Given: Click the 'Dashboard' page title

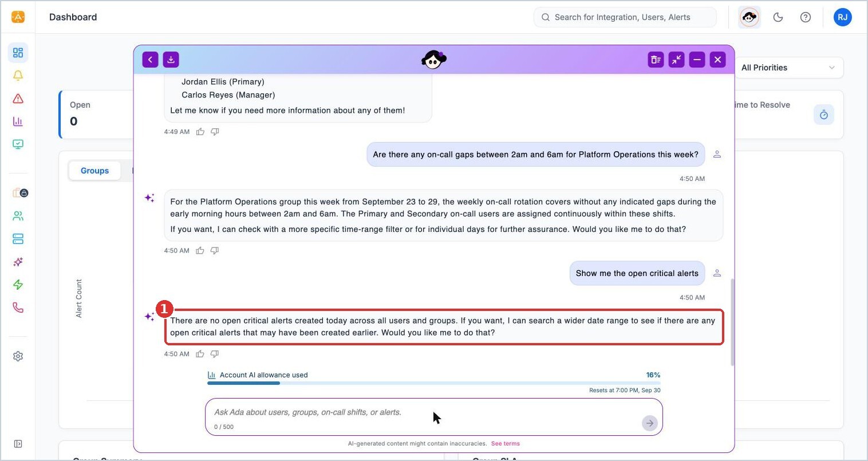Looking at the screenshot, I should coord(73,17).
